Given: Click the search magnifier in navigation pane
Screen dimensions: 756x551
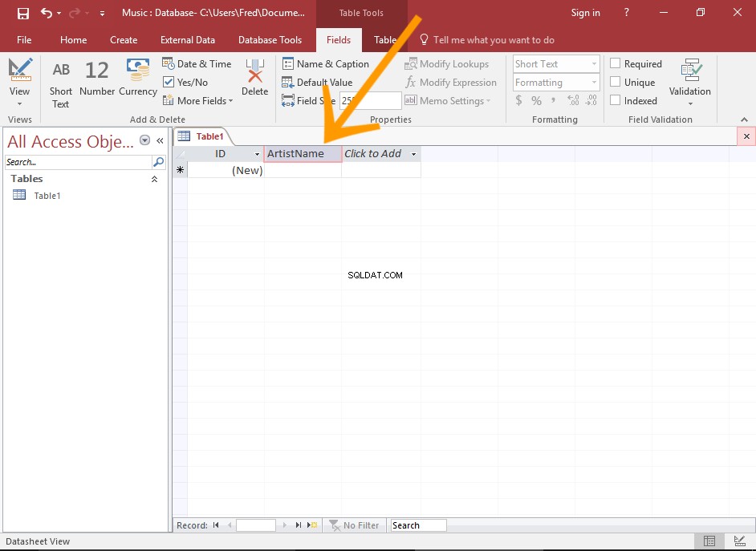Looking at the screenshot, I should tap(158, 162).
